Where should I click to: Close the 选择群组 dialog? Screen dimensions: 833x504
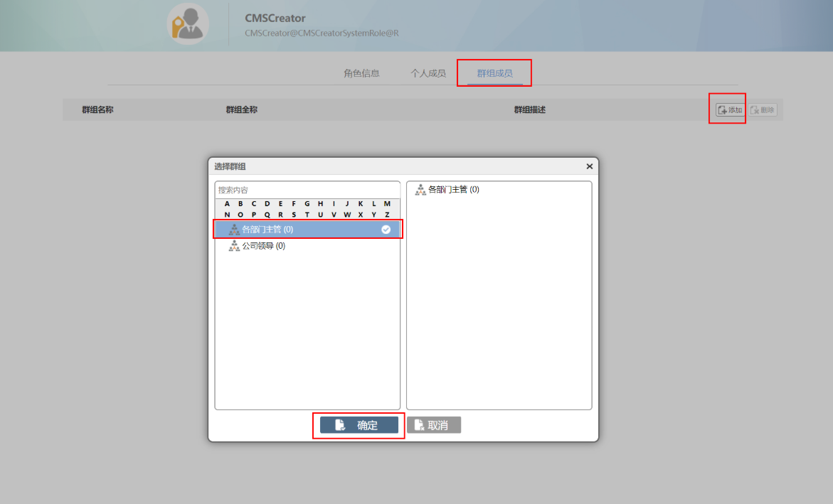[x=589, y=166]
